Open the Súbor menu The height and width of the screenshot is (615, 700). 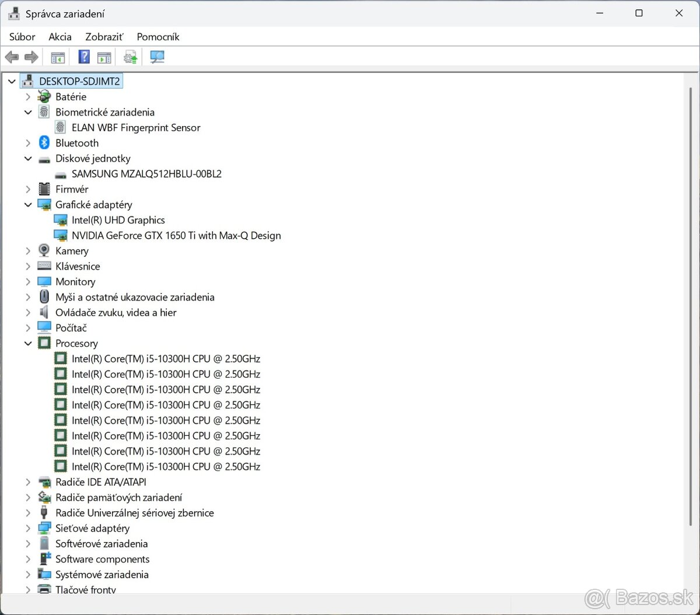tap(22, 37)
